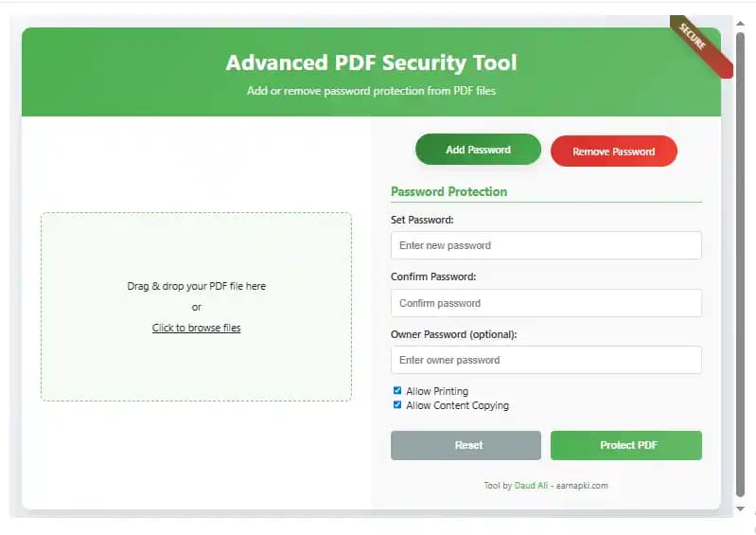This screenshot has height=535, width=756.
Task: Toggle the Allow Content Copying checkbox
Action: (x=397, y=405)
